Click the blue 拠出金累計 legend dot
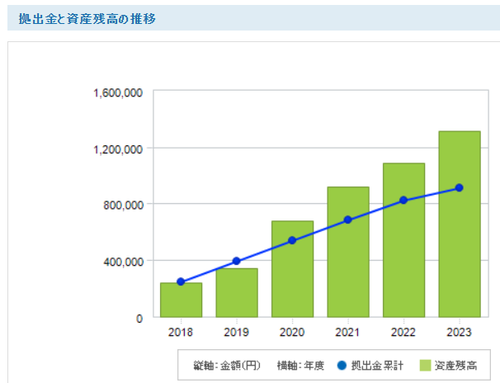Image resolution: width=500 pixels, height=383 pixels. tap(342, 365)
